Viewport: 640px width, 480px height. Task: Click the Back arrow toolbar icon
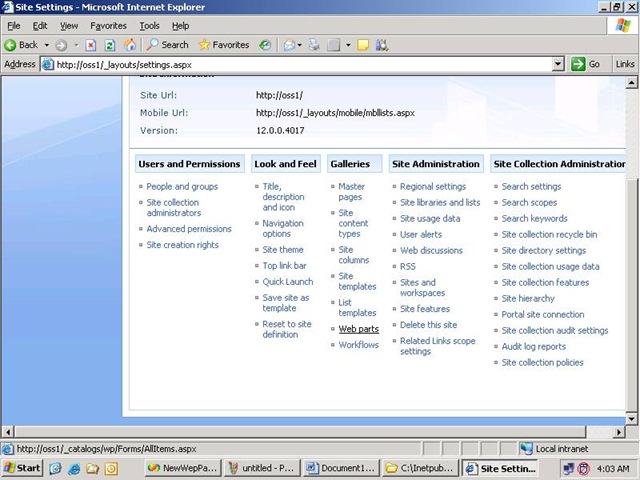pyautogui.click(x=11, y=45)
